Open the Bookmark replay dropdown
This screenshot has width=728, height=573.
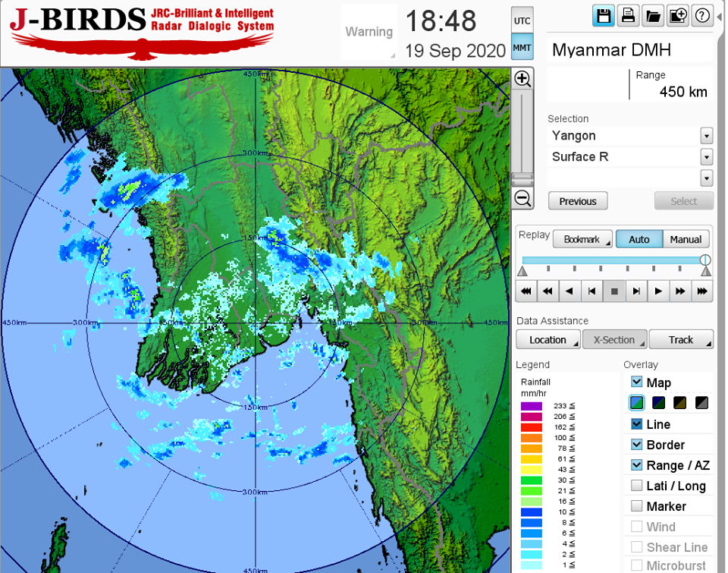[x=582, y=239]
